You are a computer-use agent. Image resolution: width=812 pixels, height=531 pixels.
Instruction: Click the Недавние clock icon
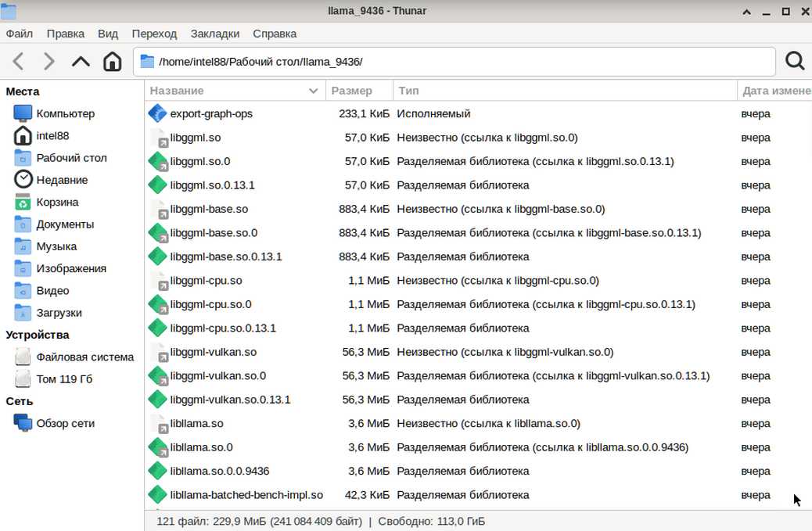coord(23,180)
